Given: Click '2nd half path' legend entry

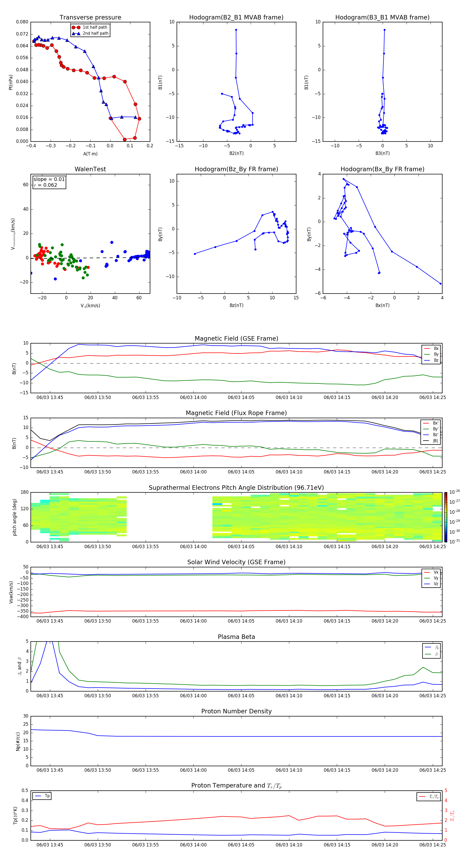Looking at the screenshot, I should point(90,33).
